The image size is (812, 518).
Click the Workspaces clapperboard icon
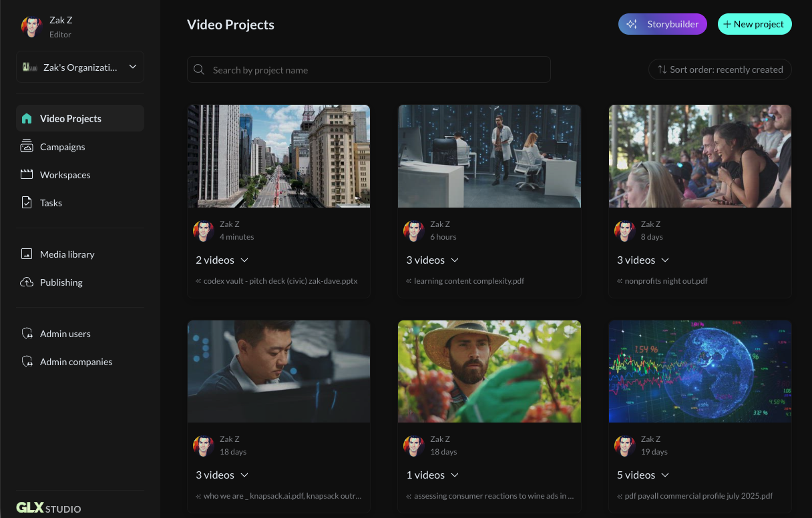27,175
